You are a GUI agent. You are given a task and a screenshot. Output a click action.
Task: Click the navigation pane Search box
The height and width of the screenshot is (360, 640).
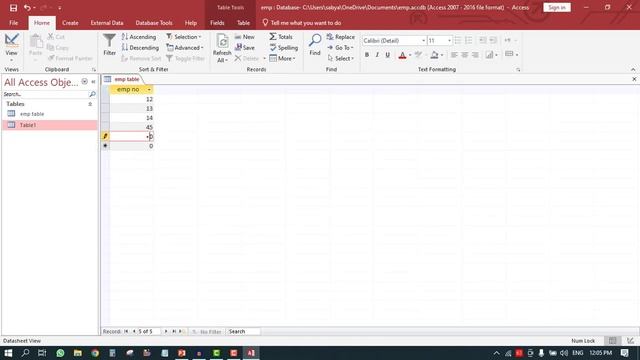coord(45,94)
